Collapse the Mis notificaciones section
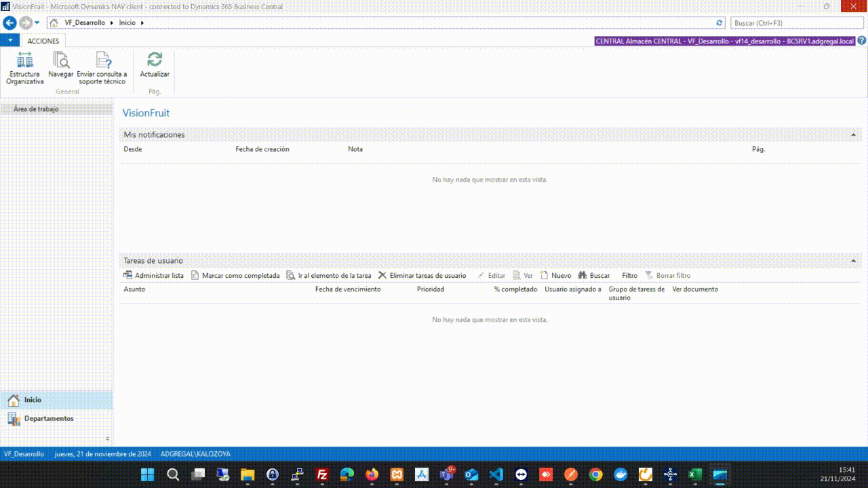 [x=854, y=135]
